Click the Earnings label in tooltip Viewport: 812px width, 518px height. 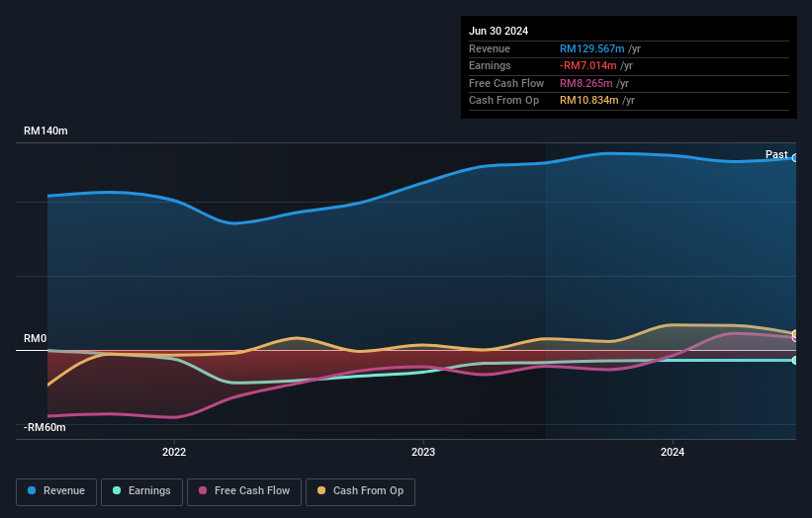pos(490,65)
